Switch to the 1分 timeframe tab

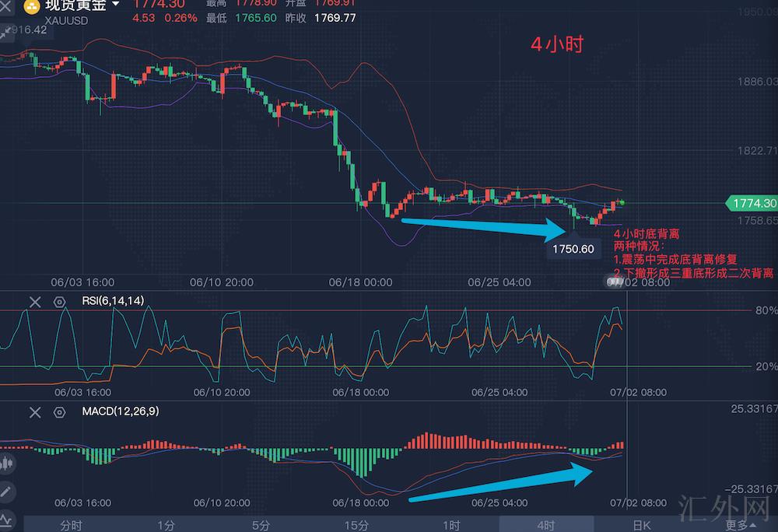(166, 525)
